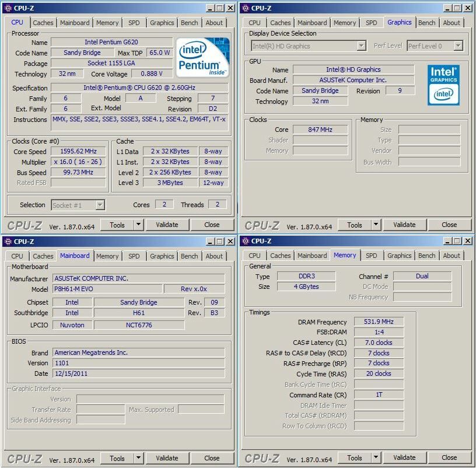
Task: Click Validate in the Memory window
Action: (x=404, y=457)
